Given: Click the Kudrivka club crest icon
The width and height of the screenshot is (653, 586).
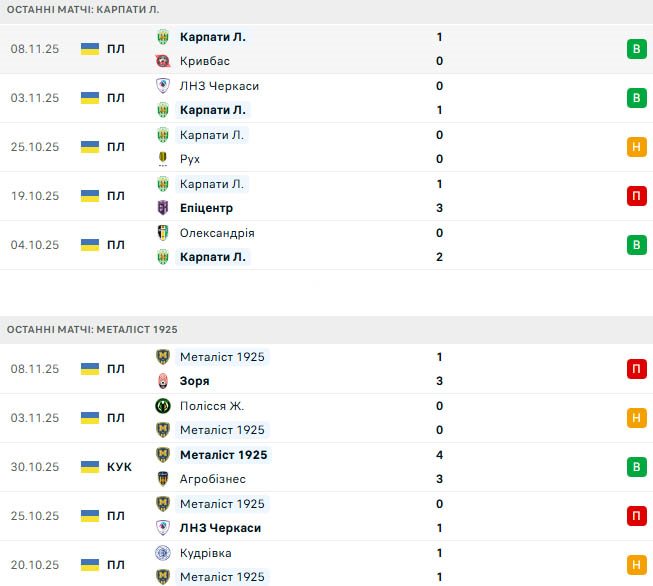Looking at the screenshot, I should click(x=163, y=553).
